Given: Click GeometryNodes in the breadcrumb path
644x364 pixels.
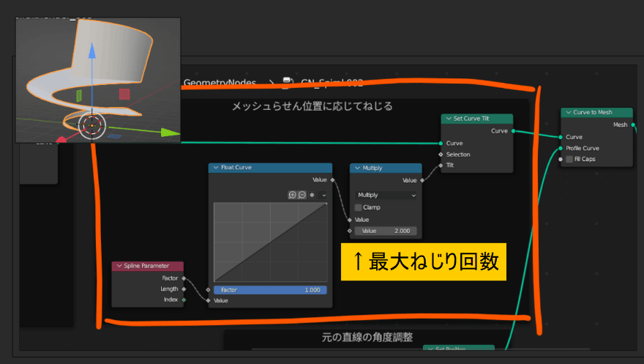Looking at the screenshot, I should 220,83.
